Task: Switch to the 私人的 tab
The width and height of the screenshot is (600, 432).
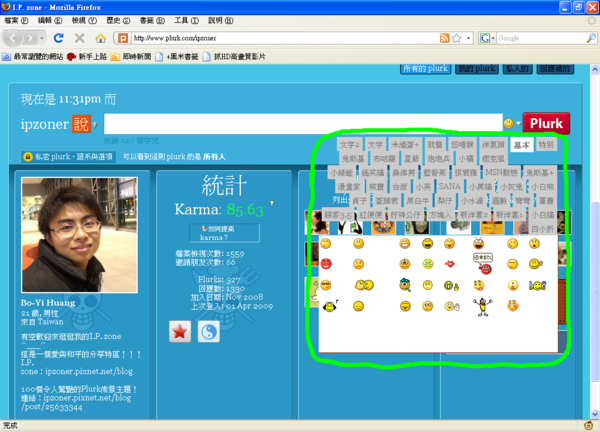Action: (x=517, y=68)
